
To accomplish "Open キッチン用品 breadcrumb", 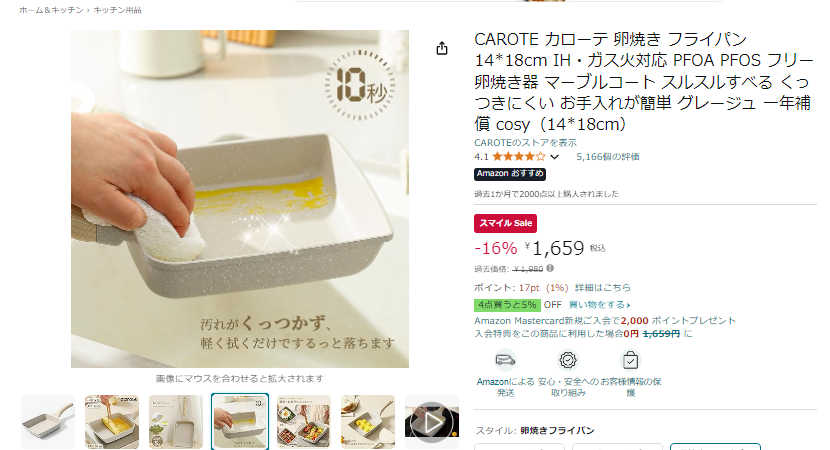I will pyautogui.click(x=118, y=10).
